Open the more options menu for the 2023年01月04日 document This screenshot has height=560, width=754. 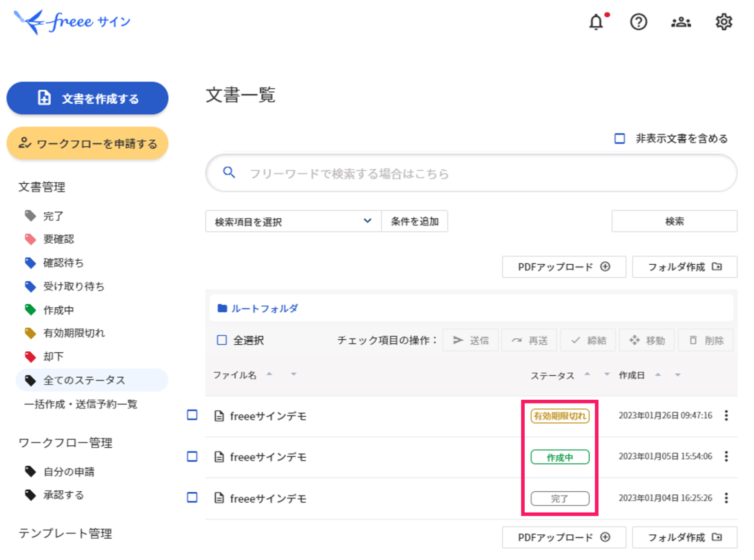pyautogui.click(x=726, y=498)
